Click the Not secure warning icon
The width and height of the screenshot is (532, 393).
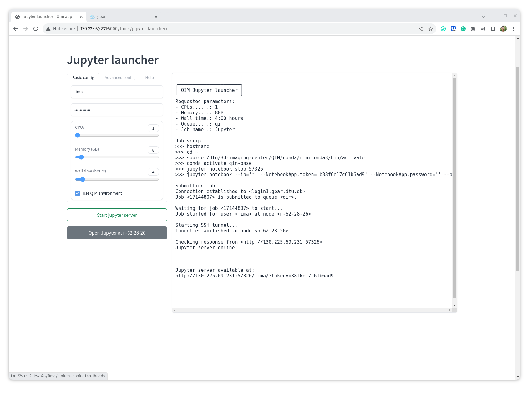[48, 29]
